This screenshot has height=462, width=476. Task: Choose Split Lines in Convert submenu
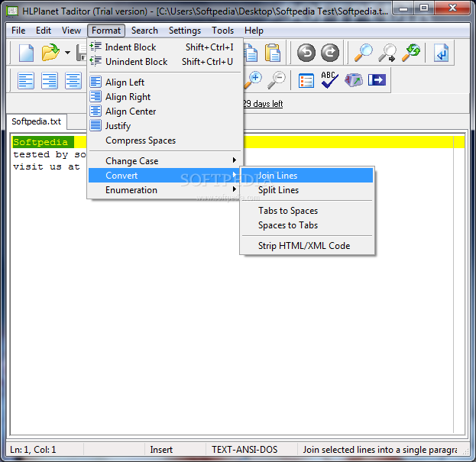[x=307, y=190]
